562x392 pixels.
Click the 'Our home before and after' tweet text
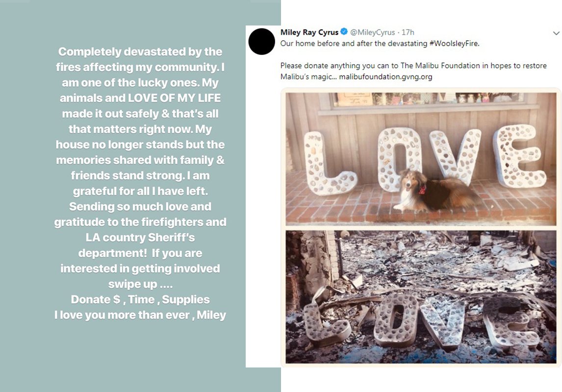(380, 43)
